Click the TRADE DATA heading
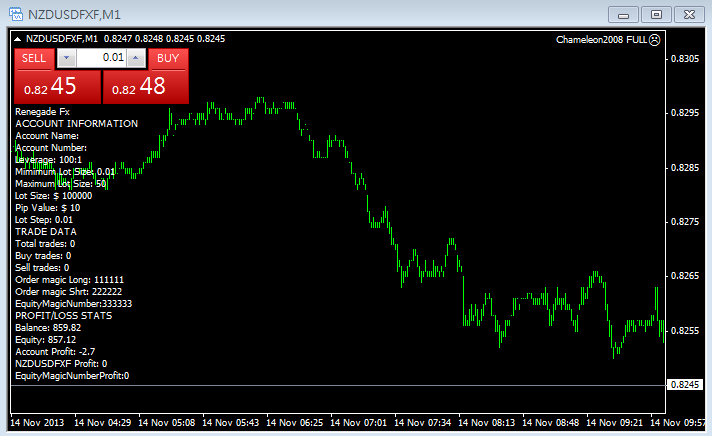Viewport: 712px width, 436px height. [x=46, y=232]
